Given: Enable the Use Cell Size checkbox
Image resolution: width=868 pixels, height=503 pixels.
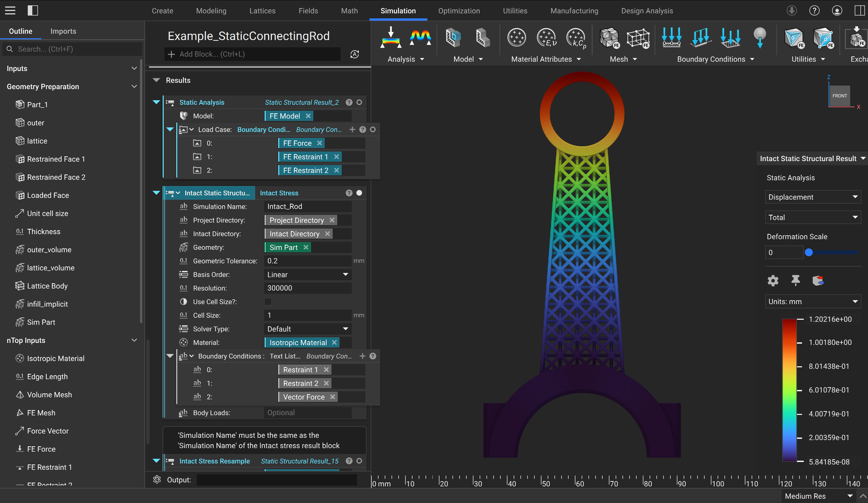Looking at the screenshot, I should 268,302.
